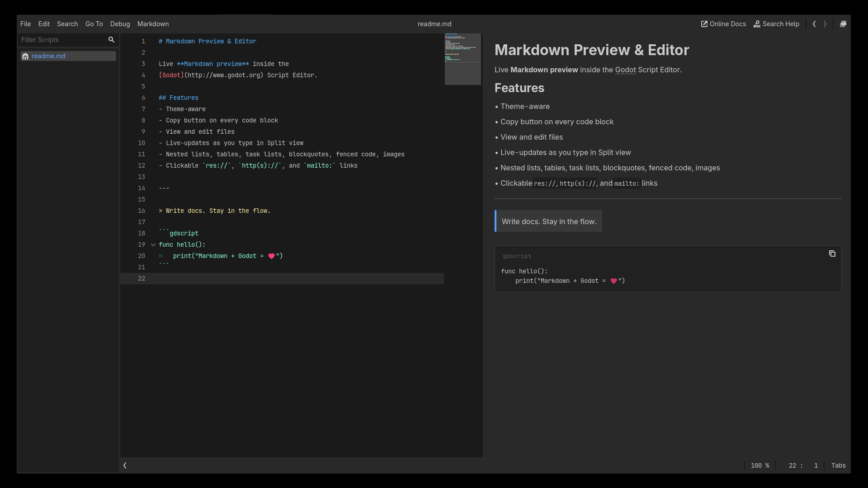Fold the func hello() code block
This screenshot has width=868, height=488.
click(x=153, y=245)
